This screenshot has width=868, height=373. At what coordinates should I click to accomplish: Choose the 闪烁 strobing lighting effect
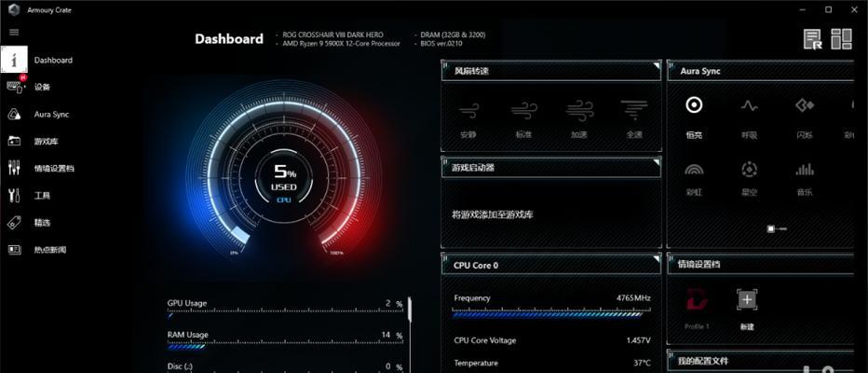805,117
